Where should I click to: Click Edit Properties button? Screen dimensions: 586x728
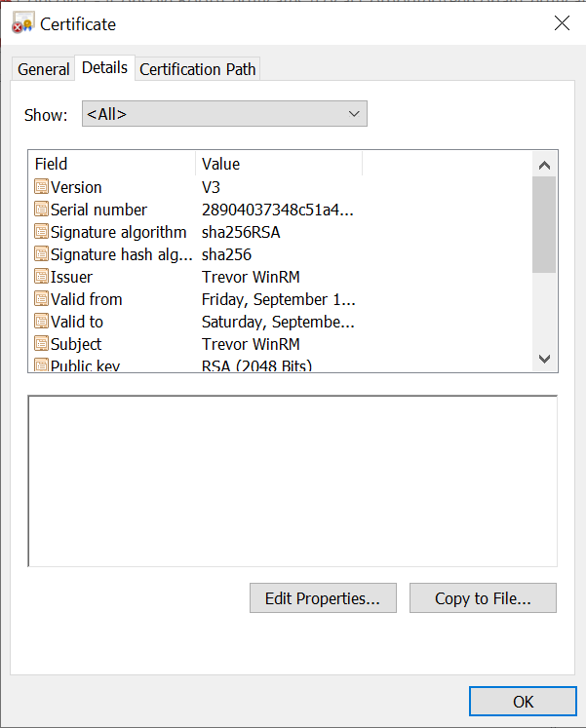323,598
